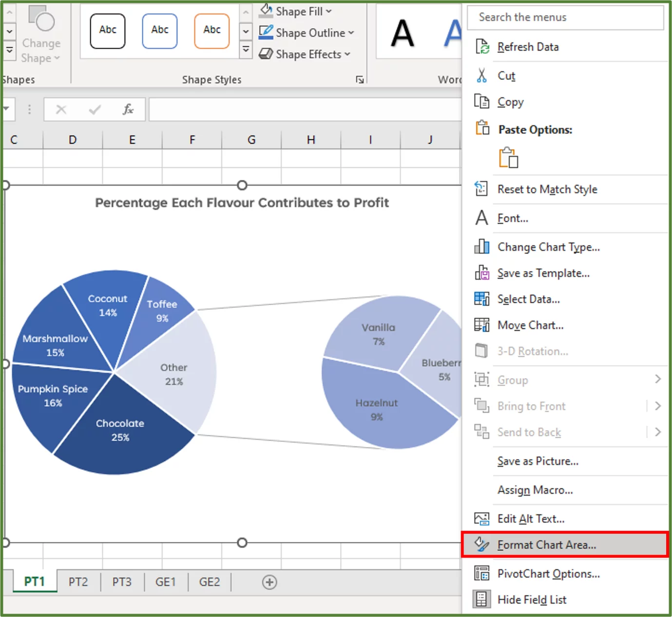Image resolution: width=672 pixels, height=617 pixels.
Task: Expand the Bring to Front submenu arrow
Action: coord(658,405)
